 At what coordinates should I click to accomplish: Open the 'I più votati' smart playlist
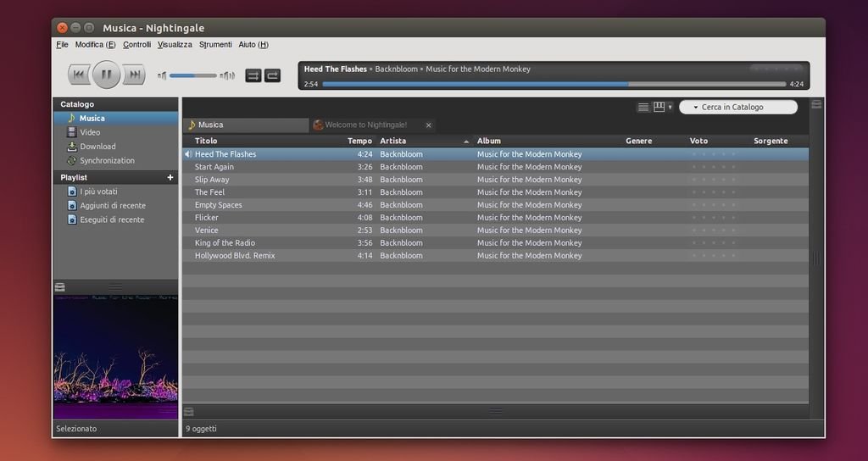(99, 192)
